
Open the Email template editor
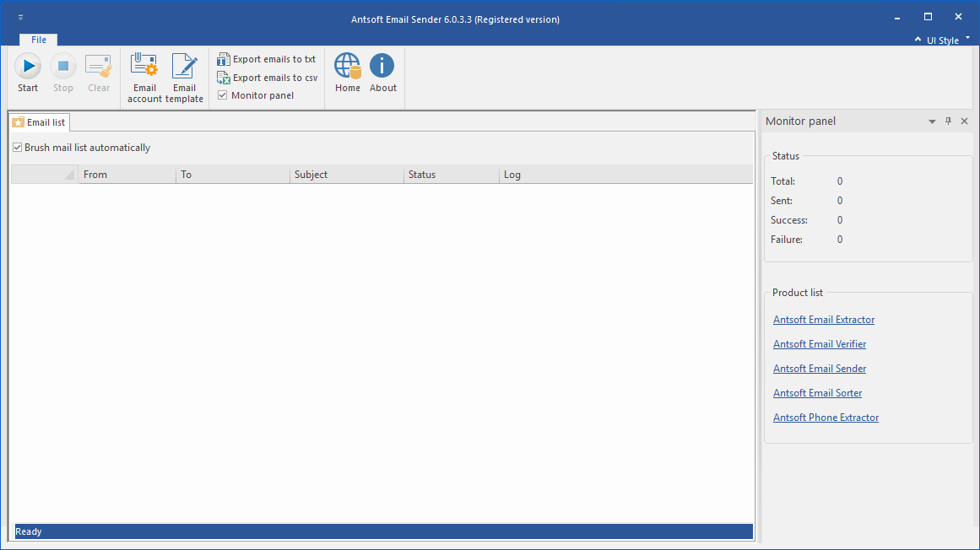pyautogui.click(x=184, y=78)
